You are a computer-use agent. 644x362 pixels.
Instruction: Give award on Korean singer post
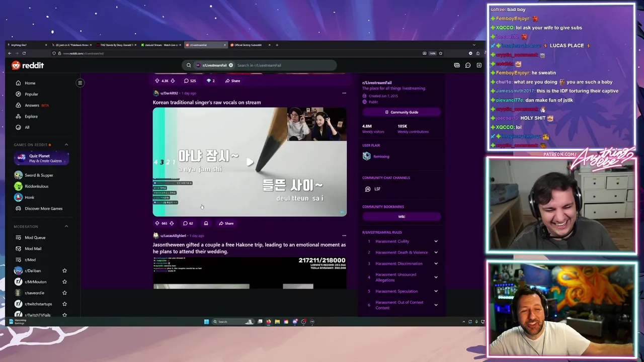click(206, 223)
